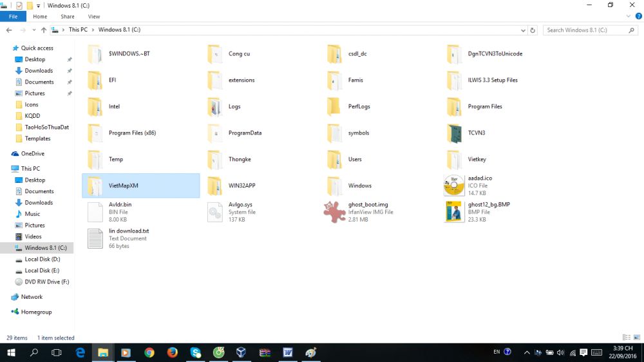
Task: Unpin Desktop from Quick access
Action: pyautogui.click(x=70, y=59)
